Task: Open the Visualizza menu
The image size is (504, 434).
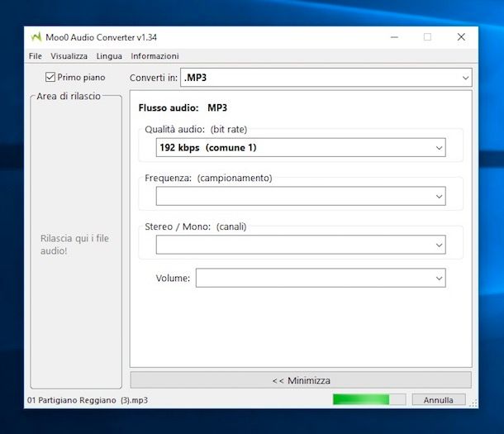Action: (69, 56)
